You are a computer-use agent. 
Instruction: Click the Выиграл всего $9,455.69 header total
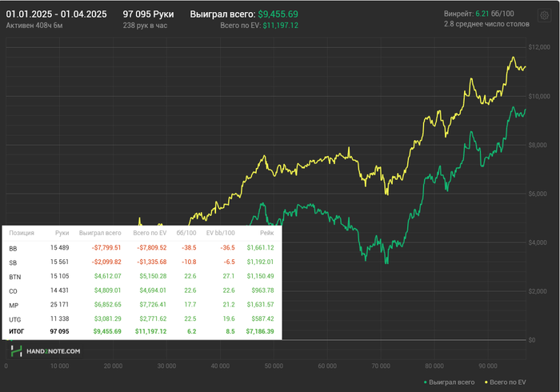[244, 14]
